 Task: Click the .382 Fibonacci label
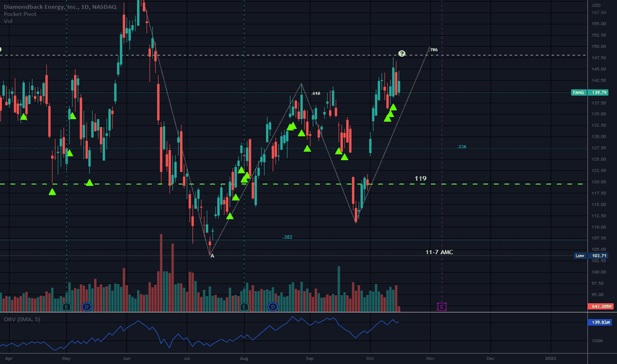click(x=287, y=237)
